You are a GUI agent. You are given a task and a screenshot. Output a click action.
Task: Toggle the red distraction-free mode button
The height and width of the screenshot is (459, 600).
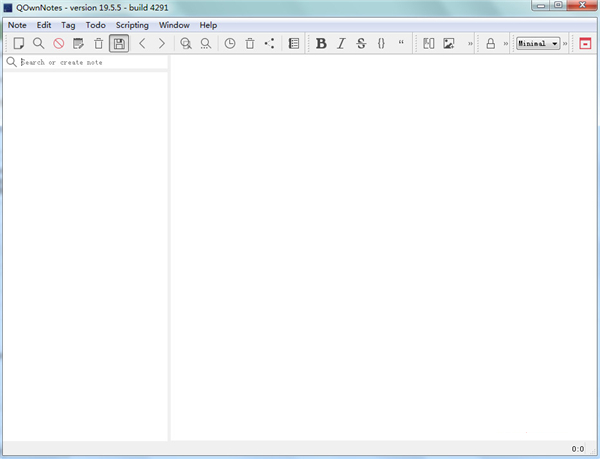(x=585, y=43)
